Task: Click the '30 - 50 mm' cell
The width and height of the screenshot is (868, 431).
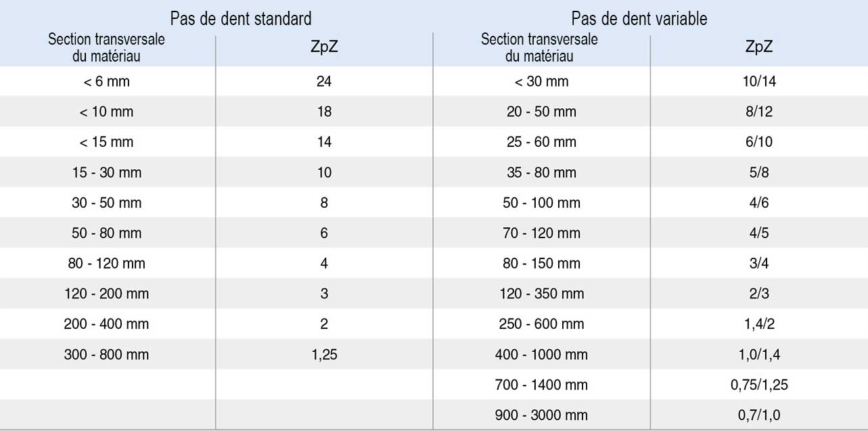Action: [107, 203]
